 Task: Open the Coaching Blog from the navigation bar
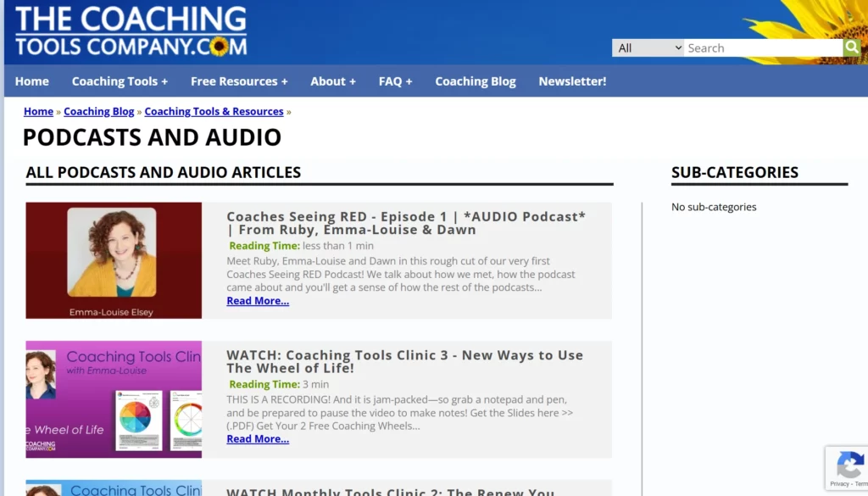click(x=476, y=81)
